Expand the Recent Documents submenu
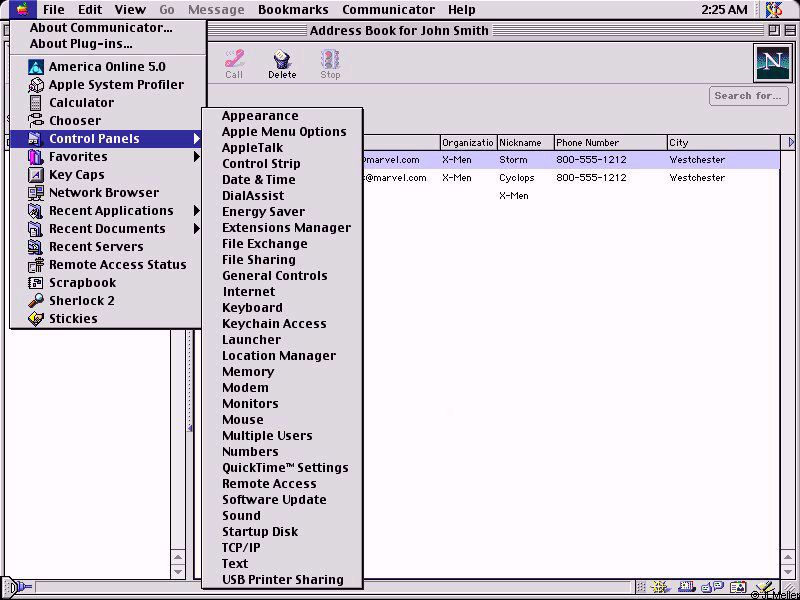The image size is (800, 600). (107, 229)
